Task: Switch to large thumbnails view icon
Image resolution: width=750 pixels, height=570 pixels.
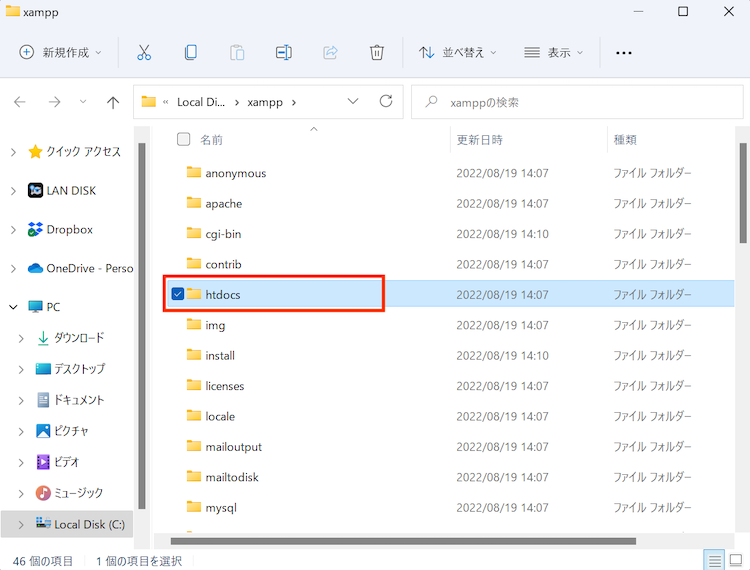Action: 736,560
